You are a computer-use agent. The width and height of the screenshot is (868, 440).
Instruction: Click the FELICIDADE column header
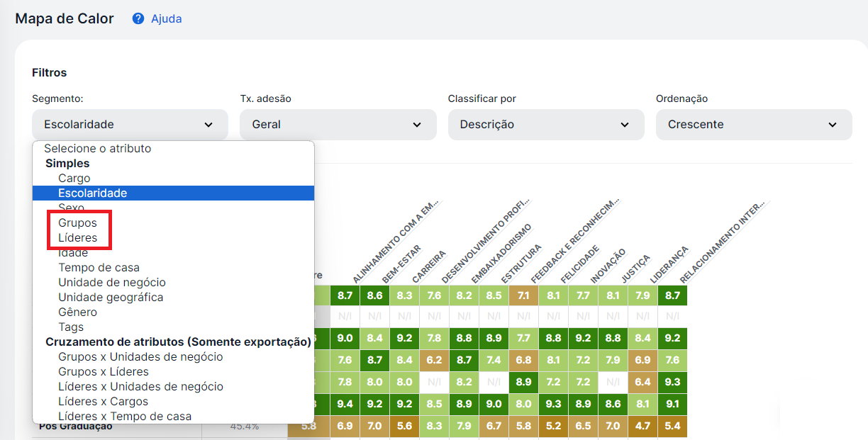[x=579, y=265]
